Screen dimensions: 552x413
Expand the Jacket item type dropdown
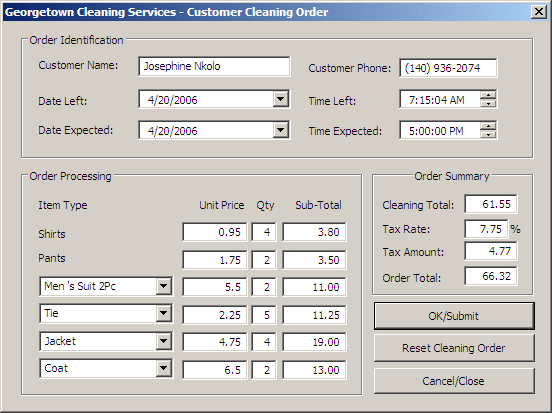(164, 341)
